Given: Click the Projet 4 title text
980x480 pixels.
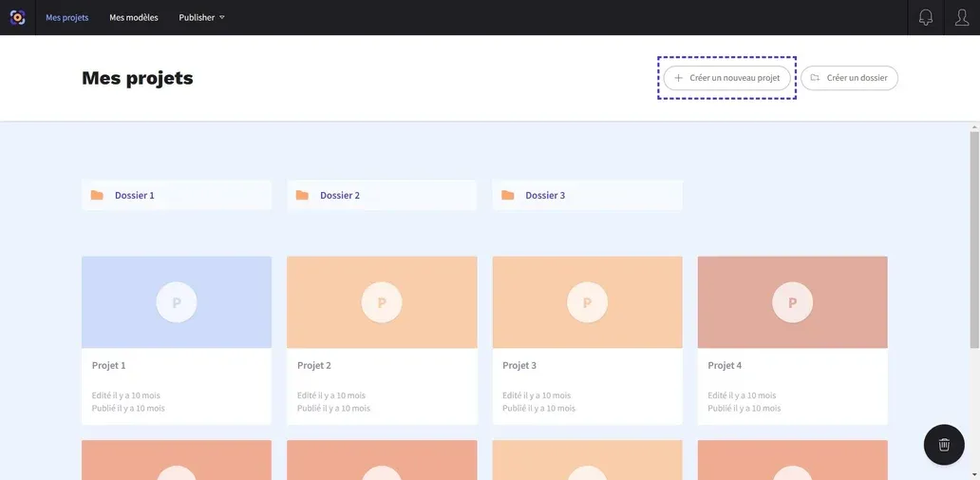Looking at the screenshot, I should point(725,366).
